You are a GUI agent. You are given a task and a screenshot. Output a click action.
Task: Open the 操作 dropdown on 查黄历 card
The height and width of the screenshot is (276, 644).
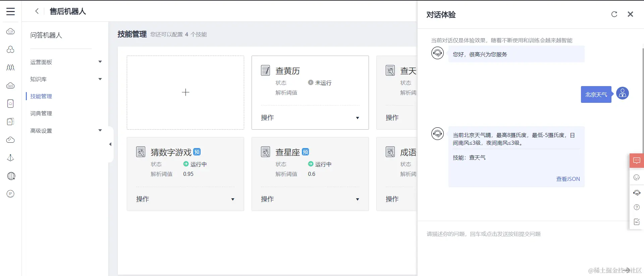click(x=310, y=118)
